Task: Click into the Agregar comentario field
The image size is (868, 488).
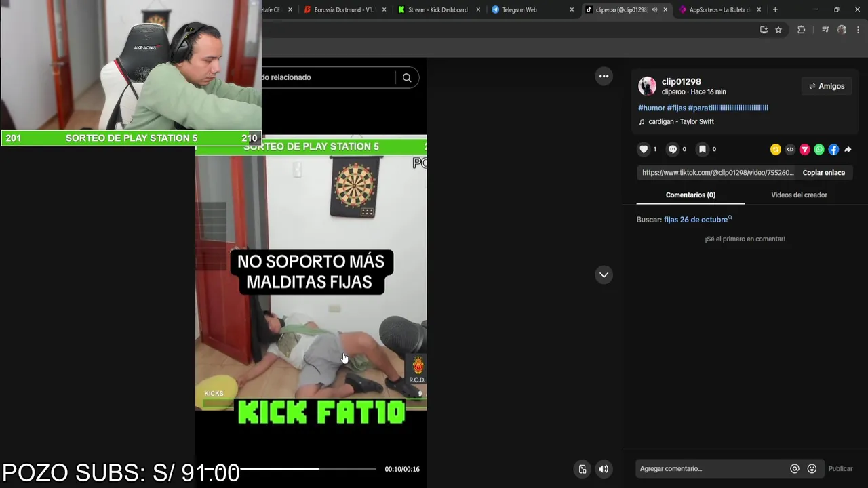Action: pyautogui.click(x=712, y=468)
